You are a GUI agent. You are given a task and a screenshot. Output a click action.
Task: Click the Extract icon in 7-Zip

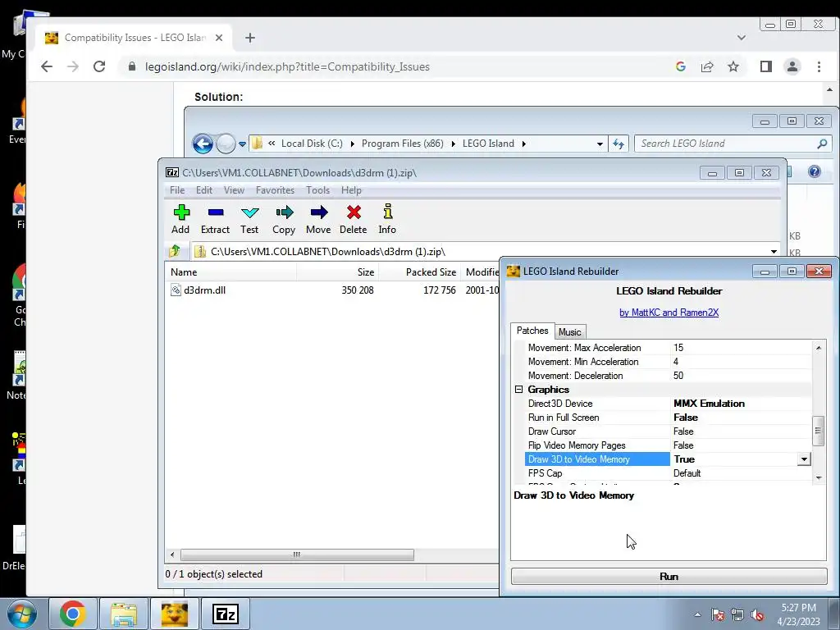pyautogui.click(x=216, y=212)
